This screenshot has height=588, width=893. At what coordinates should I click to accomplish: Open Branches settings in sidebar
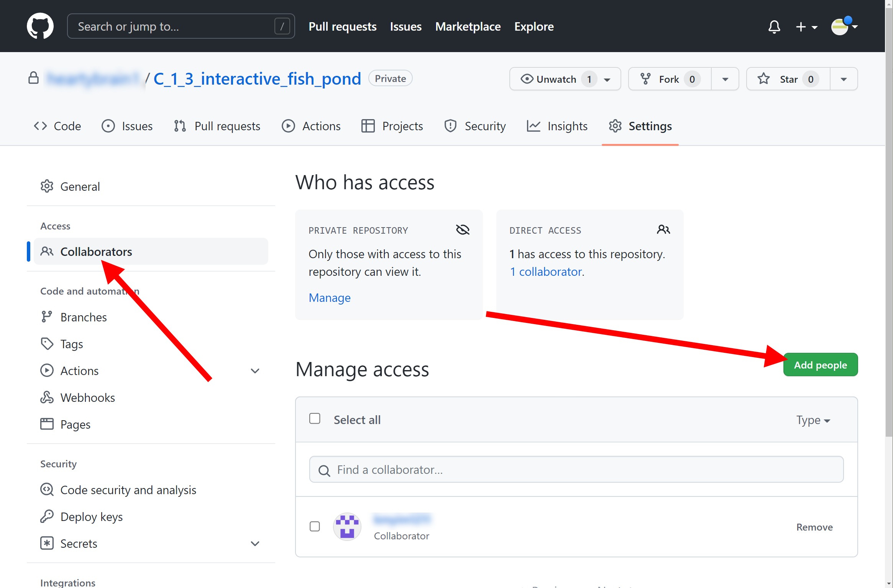84,317
